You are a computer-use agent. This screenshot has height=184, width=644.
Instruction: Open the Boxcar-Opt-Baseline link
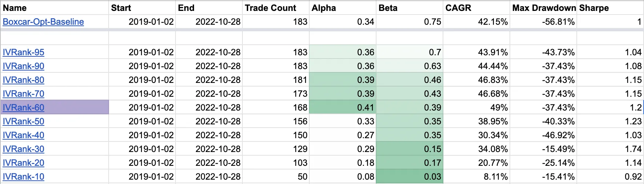click(x=43, y=22)
